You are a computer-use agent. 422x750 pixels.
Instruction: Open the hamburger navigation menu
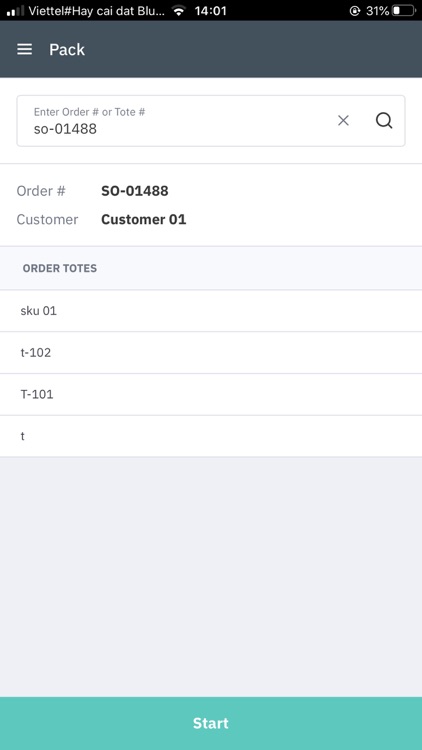click(x=24, y=49)
